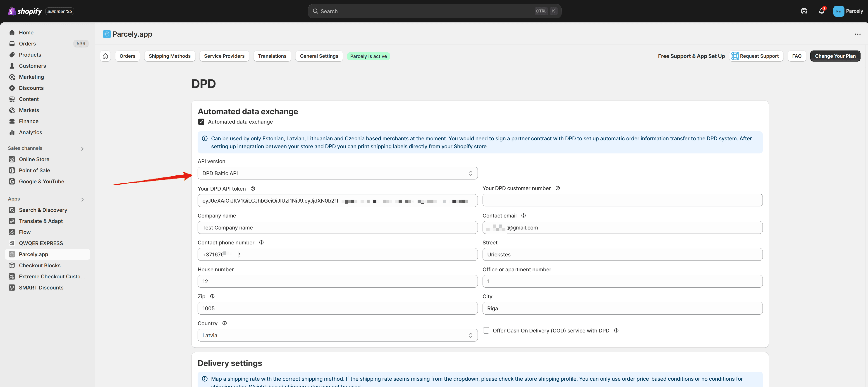Click the help icon next to Zip
This screenshot has height=387, width=868.
click(212, 296)
